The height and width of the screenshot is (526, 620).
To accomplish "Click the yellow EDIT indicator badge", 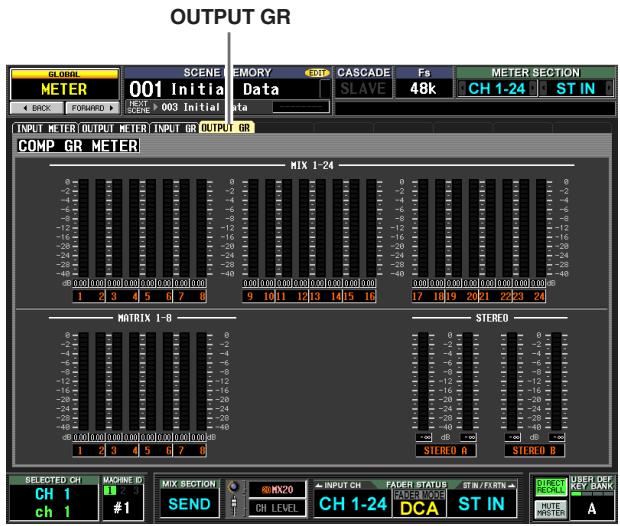I will coord(317,73).
